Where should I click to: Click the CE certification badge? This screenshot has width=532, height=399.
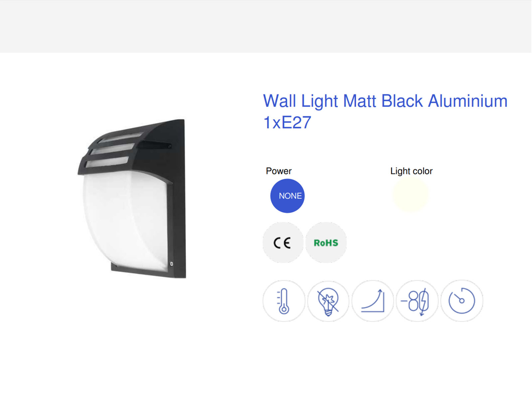coord(283,243)
